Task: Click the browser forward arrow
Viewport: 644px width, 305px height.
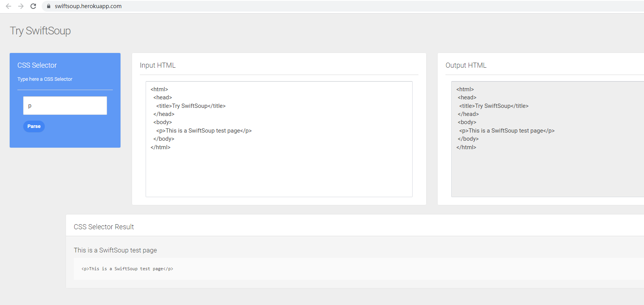Action: (21, 6)
